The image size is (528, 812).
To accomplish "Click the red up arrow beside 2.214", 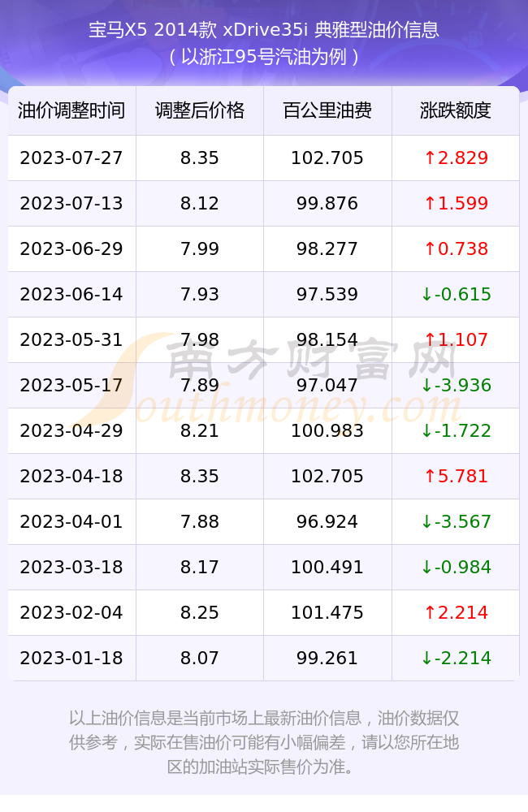I will pos(430,612).
